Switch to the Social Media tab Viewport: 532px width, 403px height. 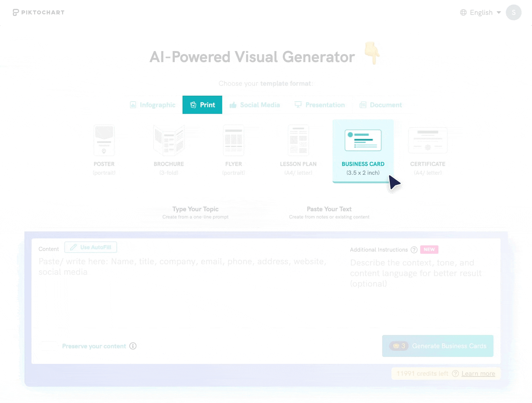pos(255,105)
